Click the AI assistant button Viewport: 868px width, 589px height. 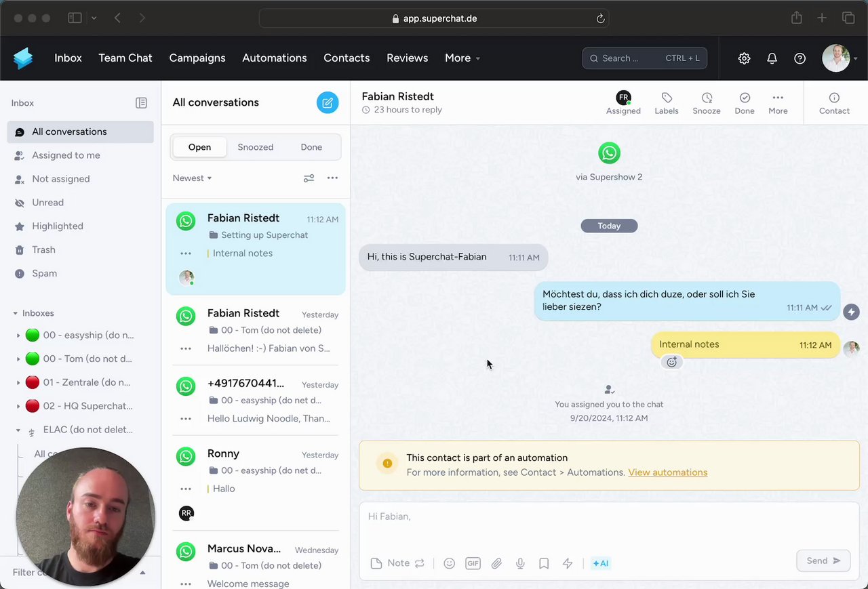[601, 563]
